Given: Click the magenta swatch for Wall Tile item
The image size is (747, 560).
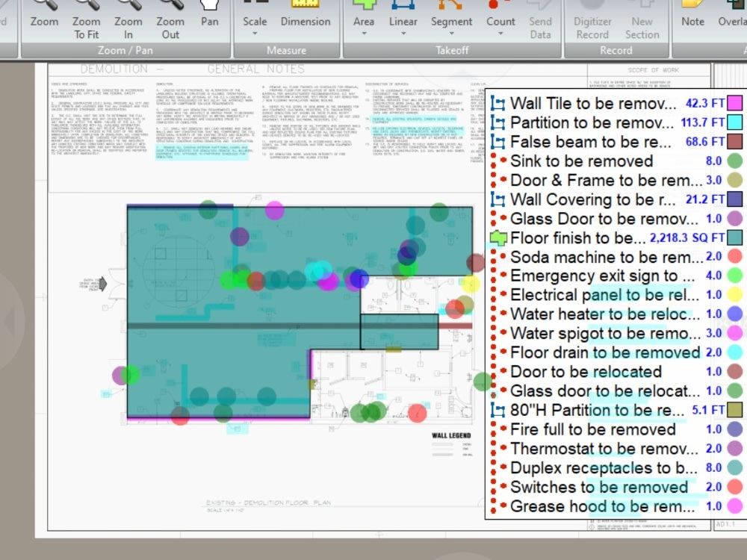Looking at the screenshot, I should point(736,102).
